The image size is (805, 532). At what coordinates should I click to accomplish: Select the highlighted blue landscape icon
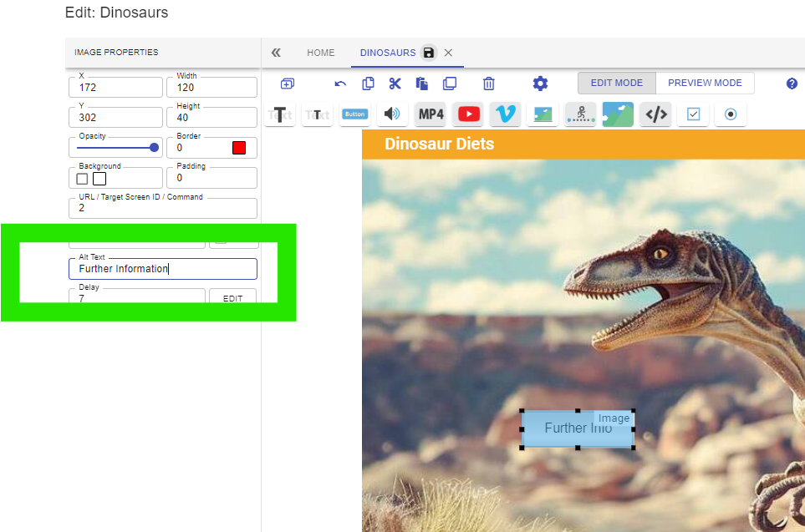tap(618, 114)
